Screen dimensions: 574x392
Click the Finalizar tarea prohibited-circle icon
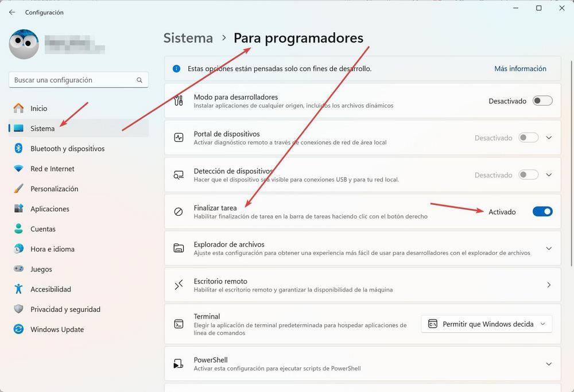click(179, 212)
